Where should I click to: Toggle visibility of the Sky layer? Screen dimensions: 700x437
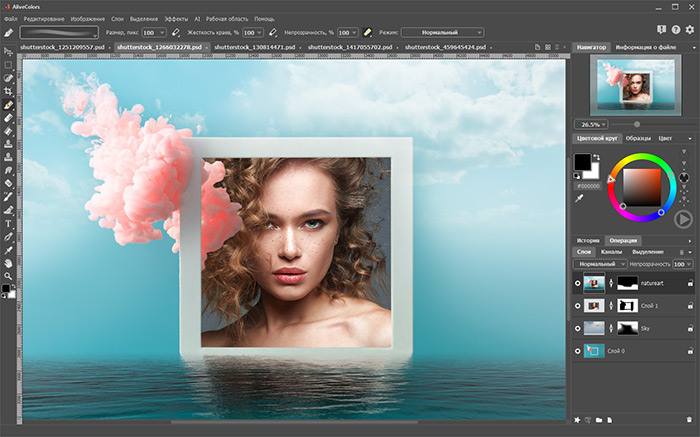577,328
